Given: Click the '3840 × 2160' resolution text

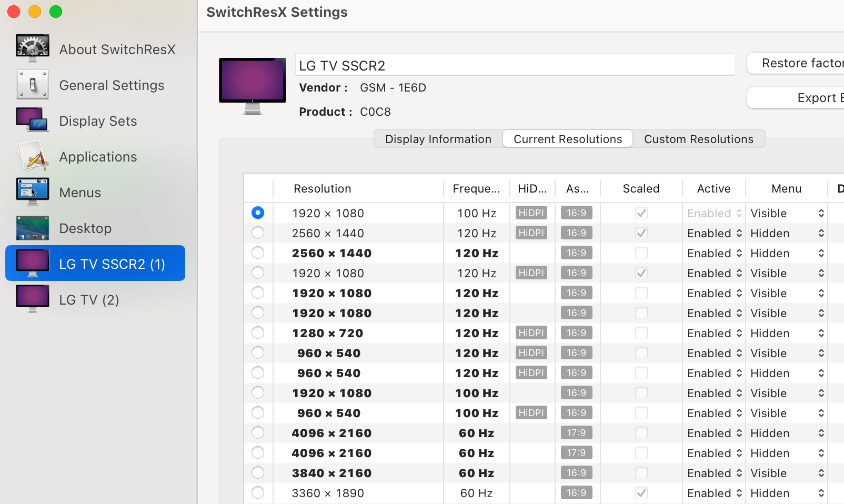Looking at the screenshot, I should [x=332, y=473].
